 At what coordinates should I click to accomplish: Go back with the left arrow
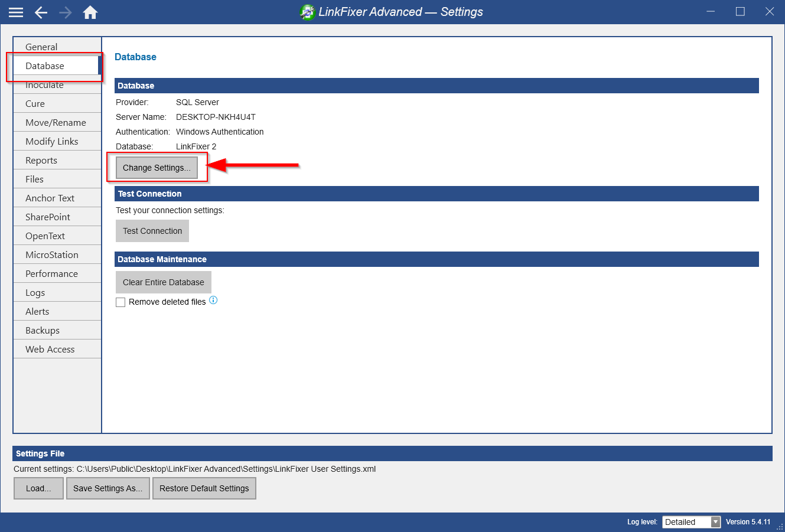(x=41, y=12)
